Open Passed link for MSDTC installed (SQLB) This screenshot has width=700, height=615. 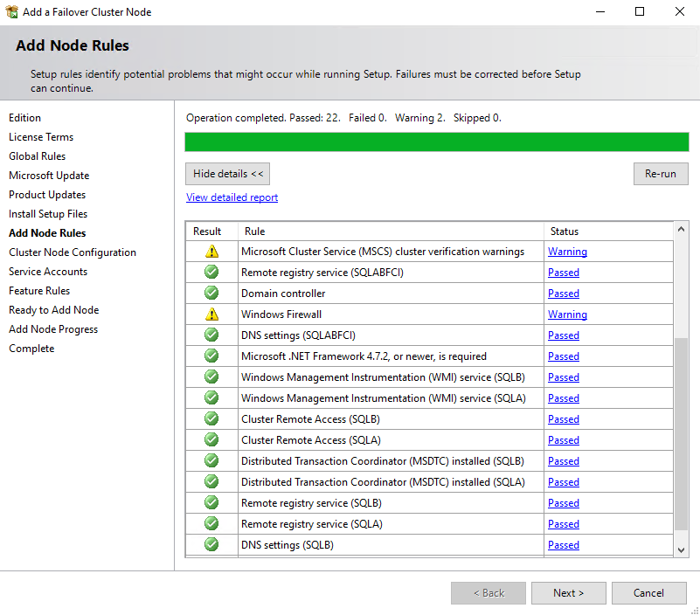pyautogui.click(x=564, y=461)
